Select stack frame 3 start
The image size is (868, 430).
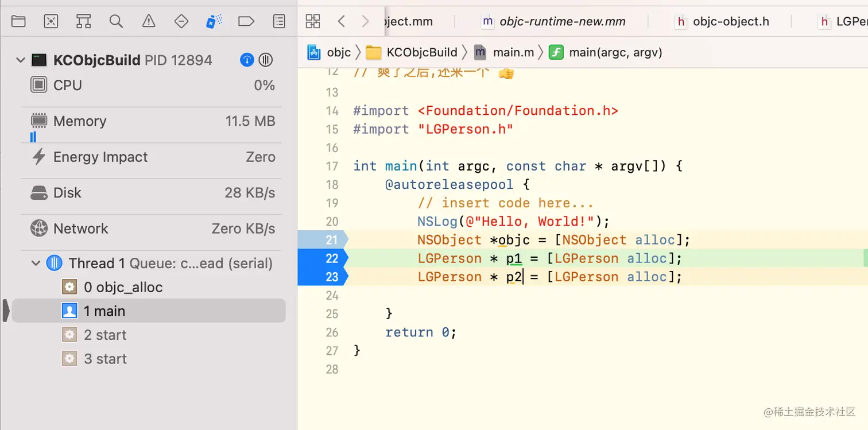pos(149,359)
